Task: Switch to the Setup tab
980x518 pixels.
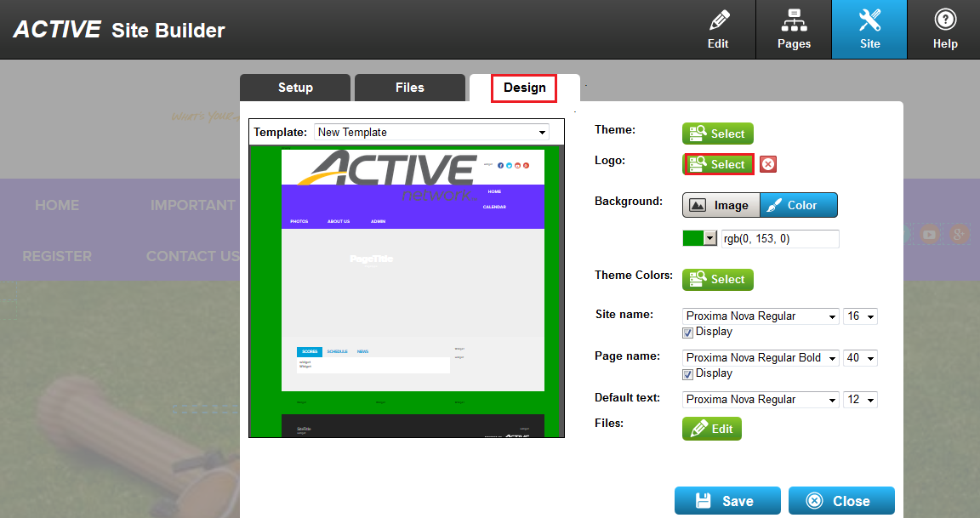Action: 295,88
